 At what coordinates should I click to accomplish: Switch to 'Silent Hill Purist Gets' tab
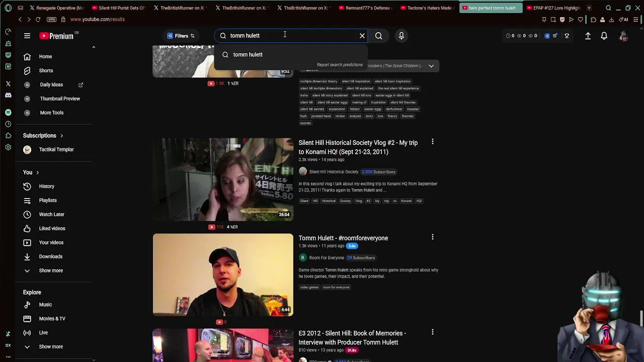pyautogui.click(x=118, y=8)
